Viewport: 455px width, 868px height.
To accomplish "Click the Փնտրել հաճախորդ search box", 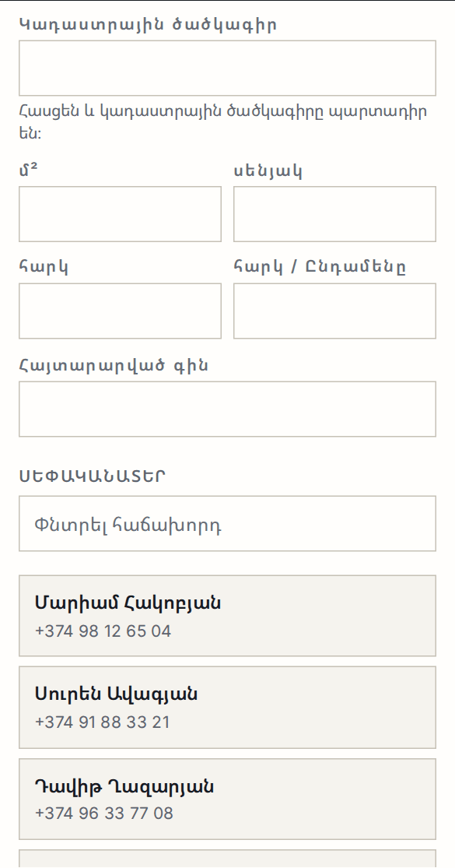I will pyautogui.click(x=227, y=523).
